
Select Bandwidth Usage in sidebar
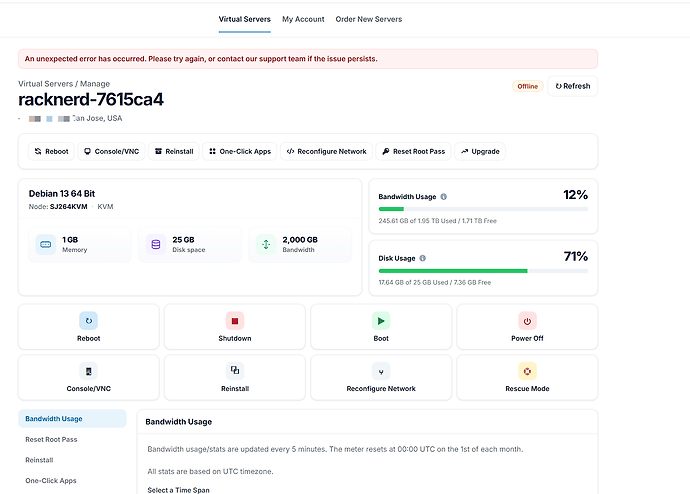[72, 419]
